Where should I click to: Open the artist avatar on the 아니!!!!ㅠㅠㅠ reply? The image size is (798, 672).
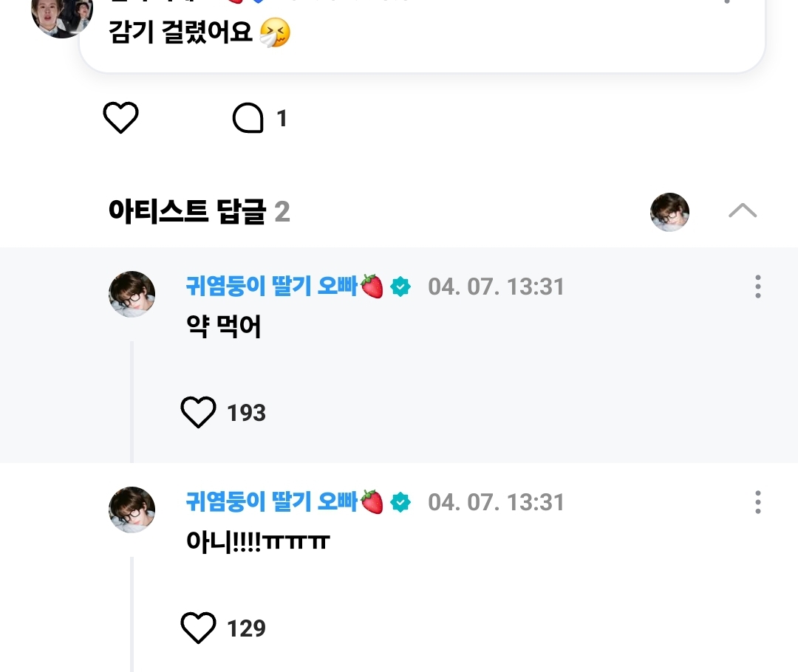coord(132,510)
